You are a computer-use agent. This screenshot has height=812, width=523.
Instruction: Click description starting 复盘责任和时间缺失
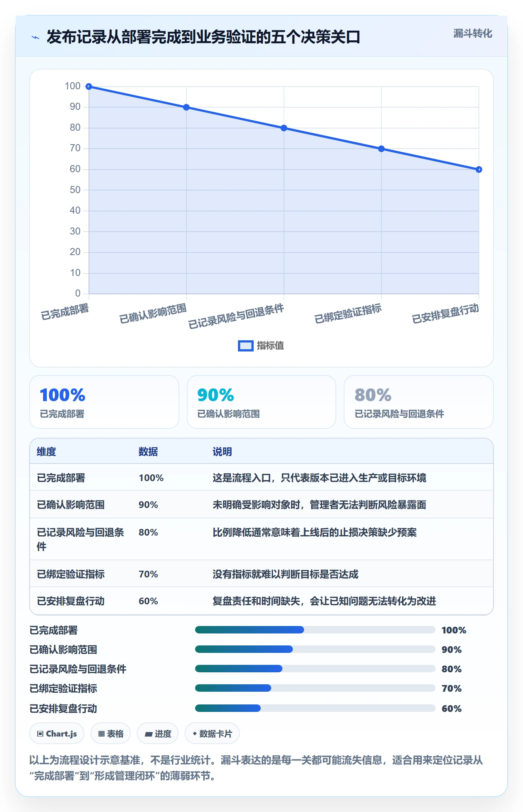(x=324, y=601)
